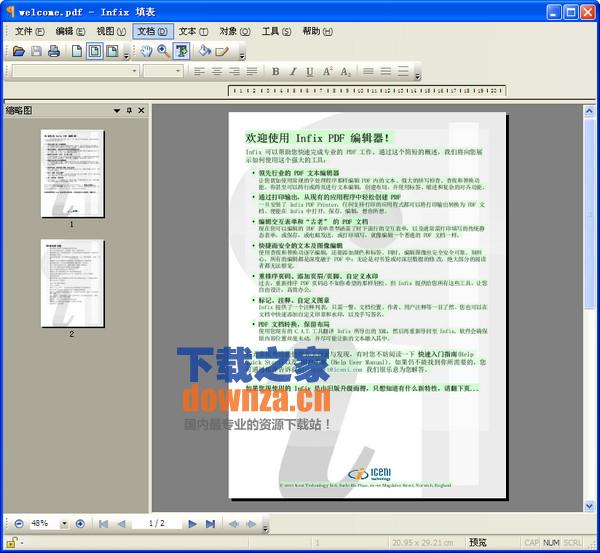Set widest line spacing icon

coord(403,71)
